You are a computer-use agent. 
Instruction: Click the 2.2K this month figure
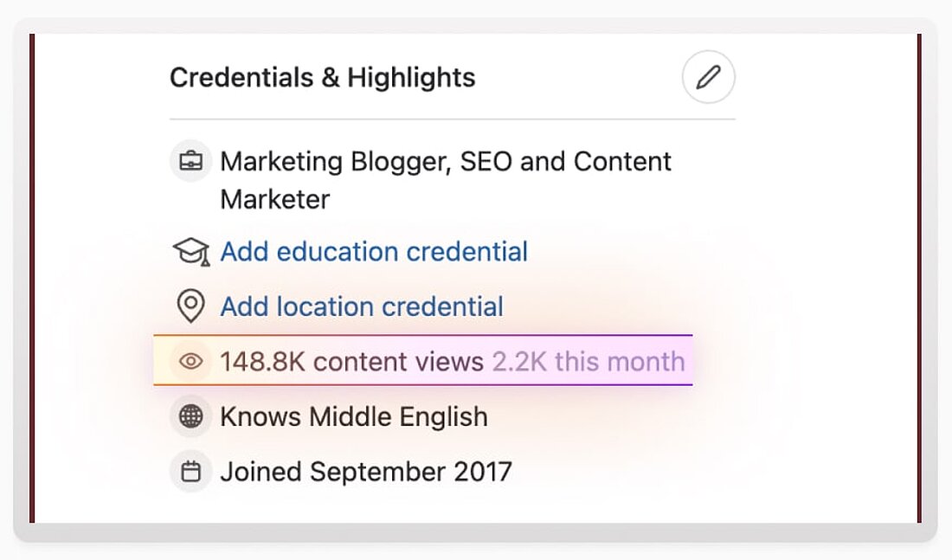coord(589,361)
